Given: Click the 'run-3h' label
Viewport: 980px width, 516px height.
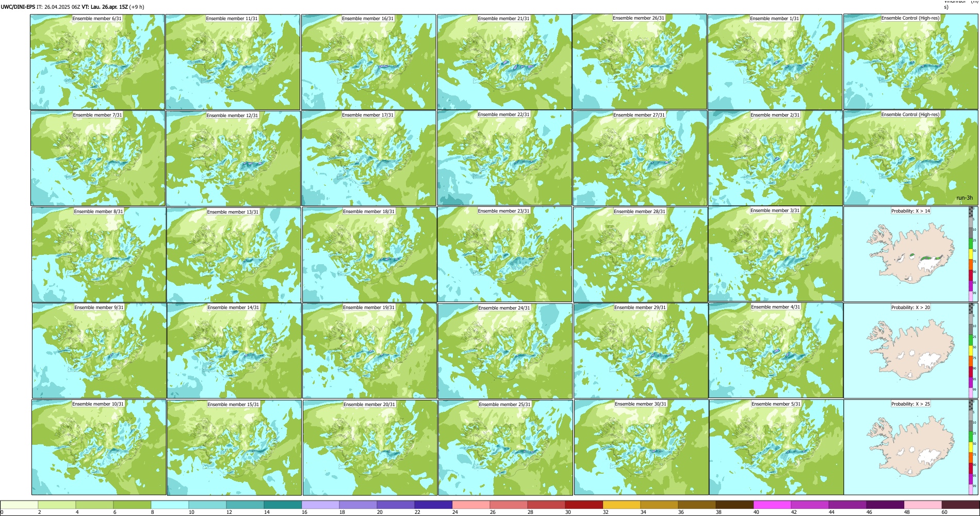Looking at the screenshot, I should (965, 198).
